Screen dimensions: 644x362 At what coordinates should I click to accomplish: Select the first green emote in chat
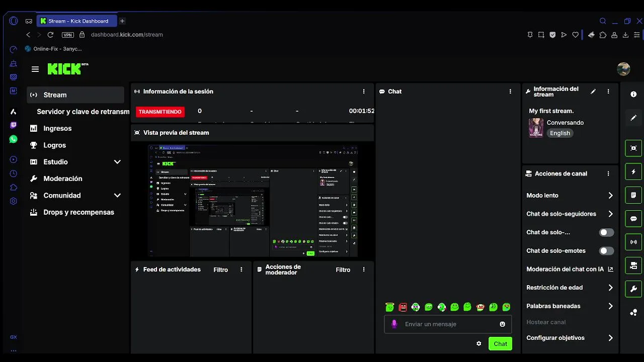[389, 307]
